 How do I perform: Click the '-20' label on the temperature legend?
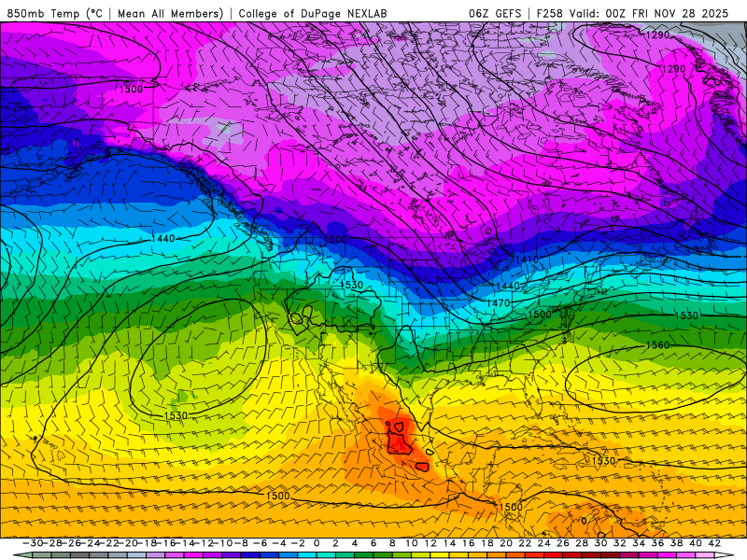tap(128, 543)
